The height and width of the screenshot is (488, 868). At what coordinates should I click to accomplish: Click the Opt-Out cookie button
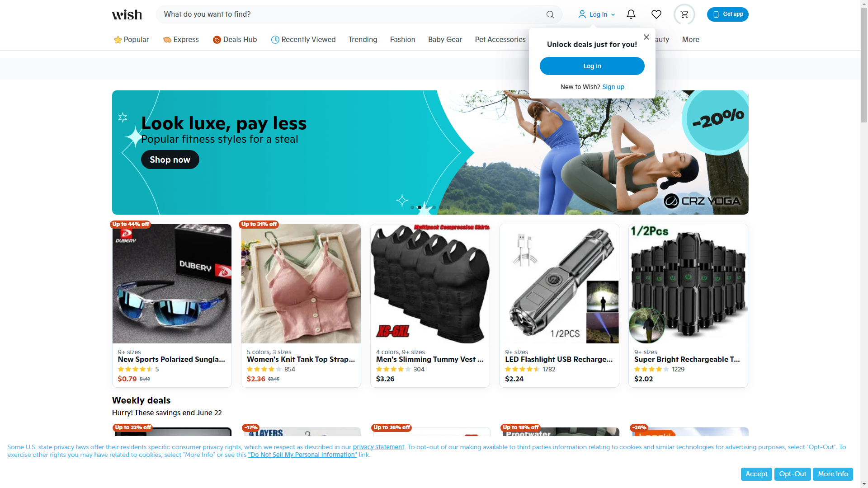pos(793,474)
